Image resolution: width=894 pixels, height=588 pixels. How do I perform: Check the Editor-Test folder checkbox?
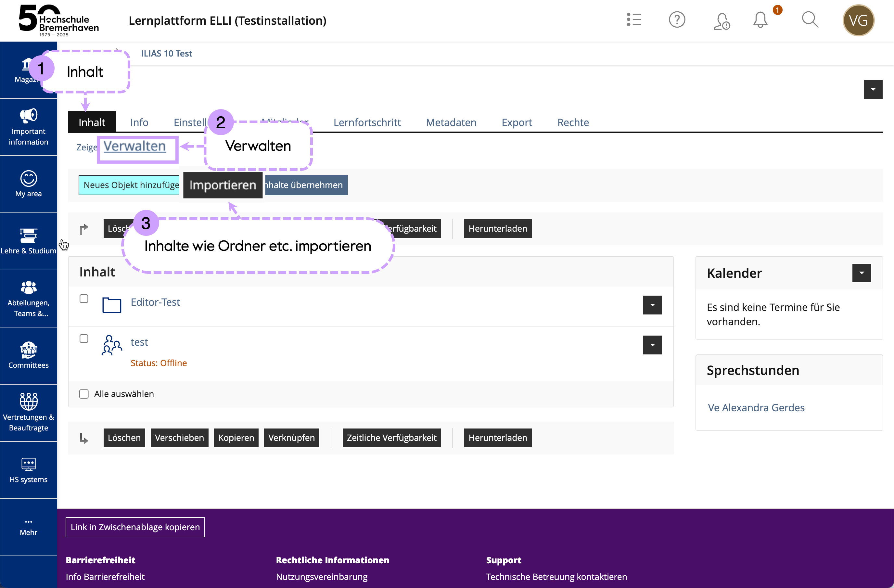(x=84, y=299)
